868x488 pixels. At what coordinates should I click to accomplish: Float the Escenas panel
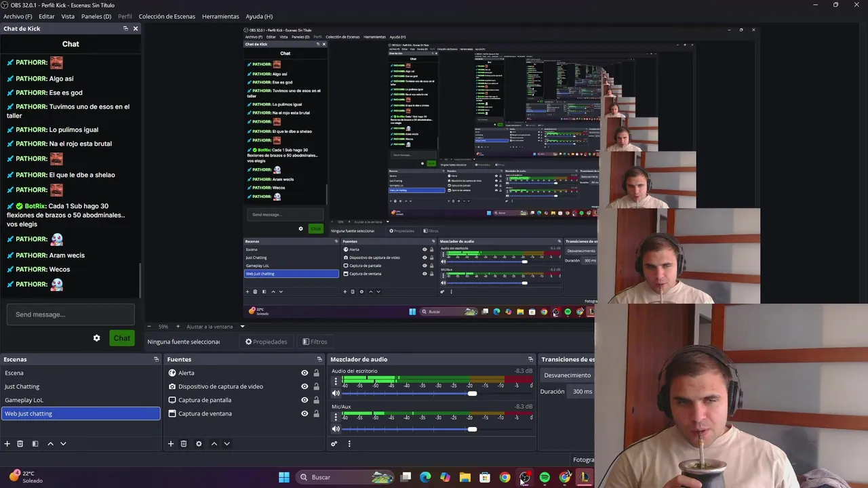(x=156, y=359)
